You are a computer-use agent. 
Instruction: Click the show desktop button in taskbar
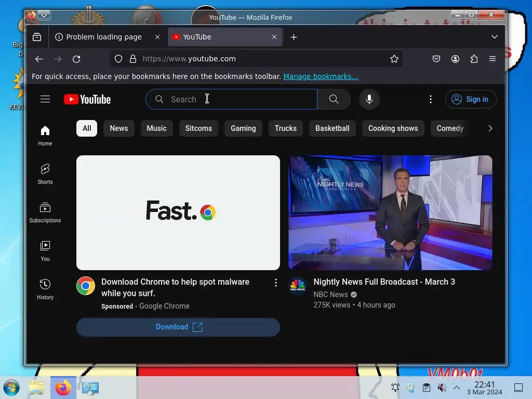[518, 388]
